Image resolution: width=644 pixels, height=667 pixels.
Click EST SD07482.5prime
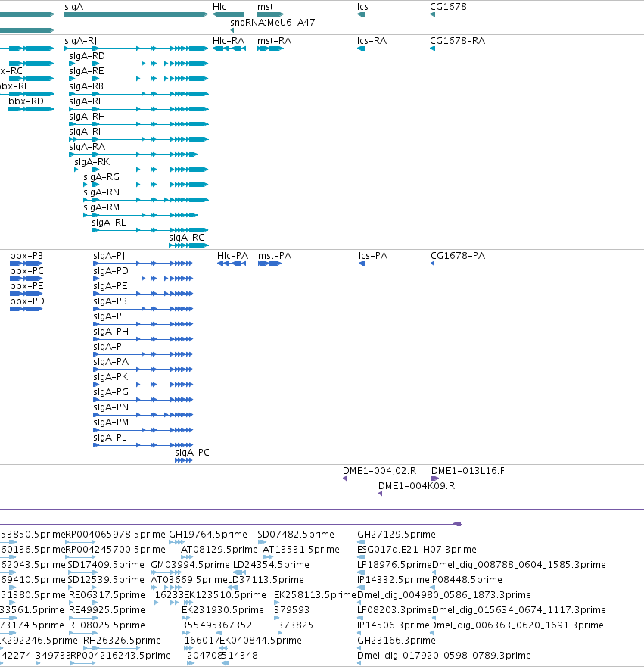[261, 542]
